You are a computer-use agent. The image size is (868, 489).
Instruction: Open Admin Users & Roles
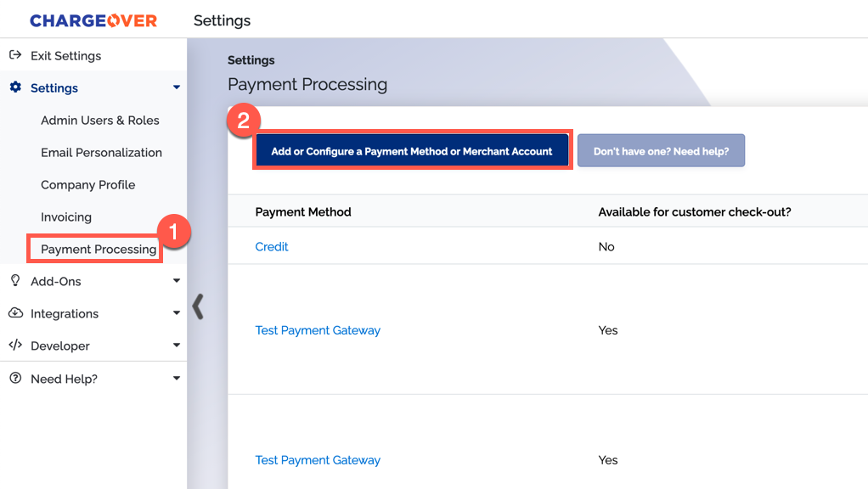[99, 120]
